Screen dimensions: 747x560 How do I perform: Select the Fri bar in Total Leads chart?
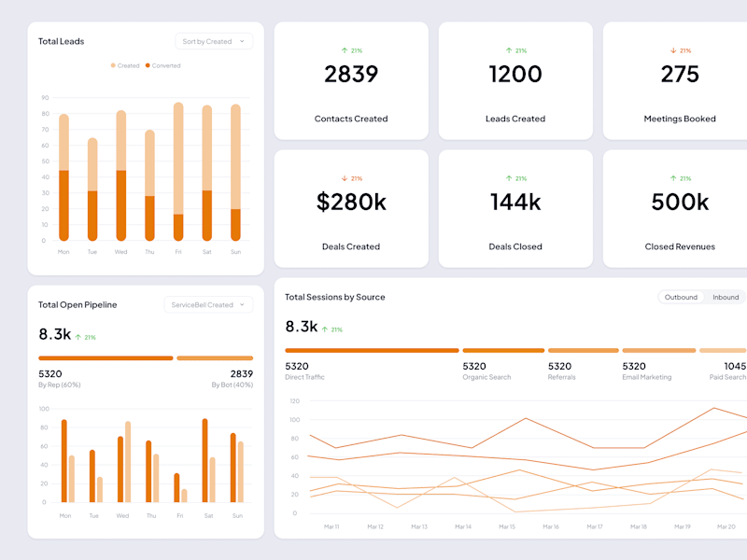coord(178,172)
